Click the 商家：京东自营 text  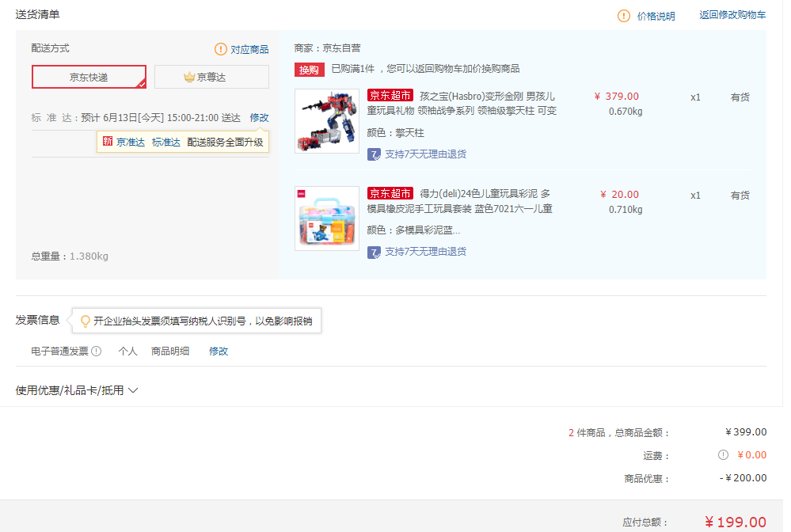click(x=327, y=48)
